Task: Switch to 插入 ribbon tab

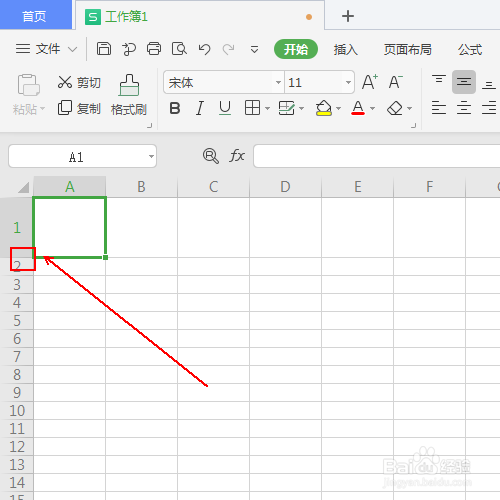Action: (346, 49)
